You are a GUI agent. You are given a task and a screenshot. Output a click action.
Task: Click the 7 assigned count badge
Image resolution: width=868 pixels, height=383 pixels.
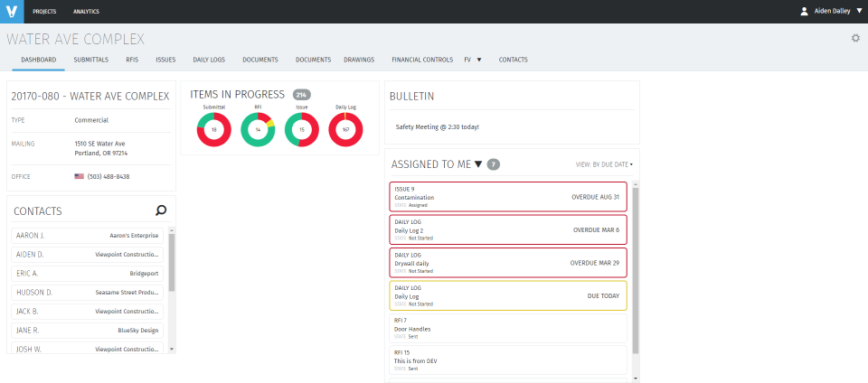(x=494, y=164)
